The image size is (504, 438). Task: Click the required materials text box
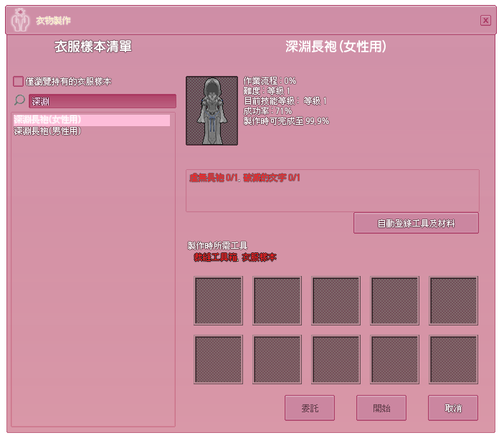pos(332,191)
